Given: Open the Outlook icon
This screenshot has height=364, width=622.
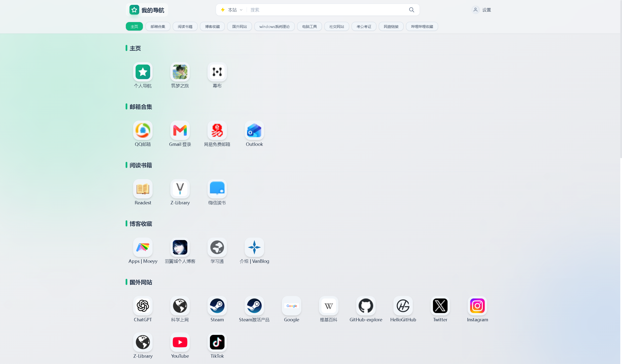Looking at the screenshot, I should coord(254,130).
